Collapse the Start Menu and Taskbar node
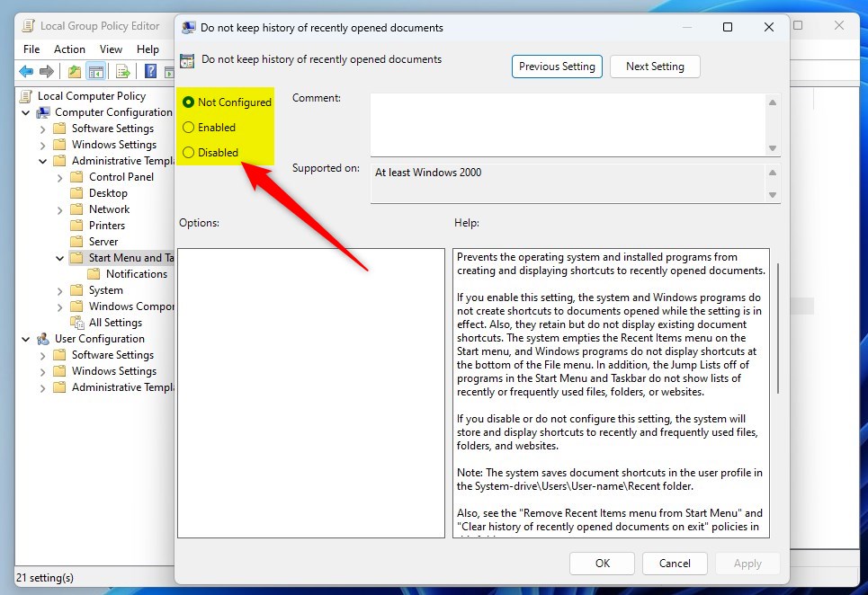The image size is (868, 595). [x=59, y=258]
